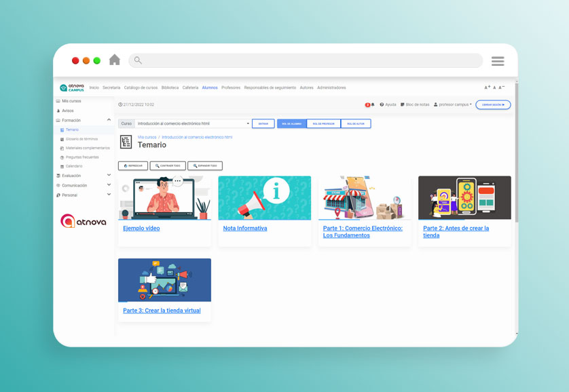Open Parte 1: Comercio Electrónico link

pos(363,231)
